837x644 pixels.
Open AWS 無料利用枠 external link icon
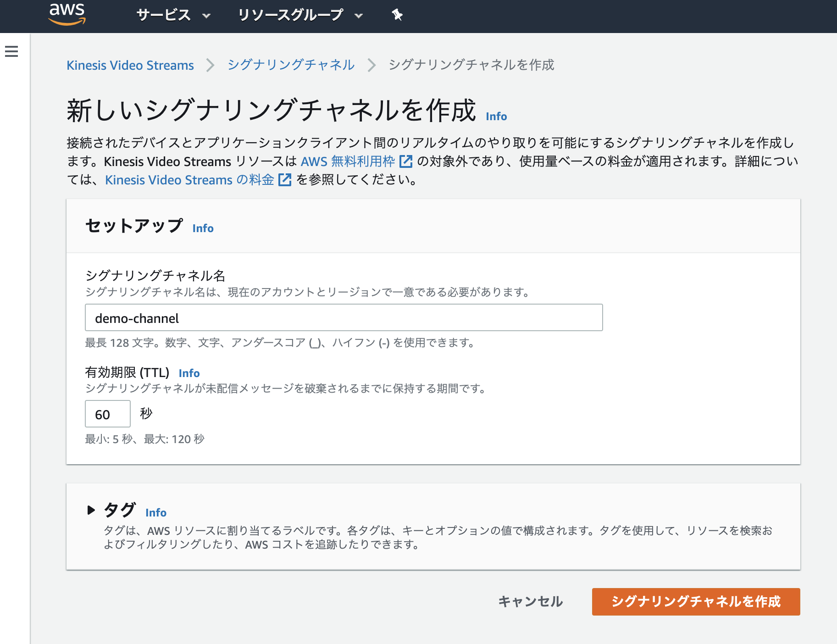[406, 161]
